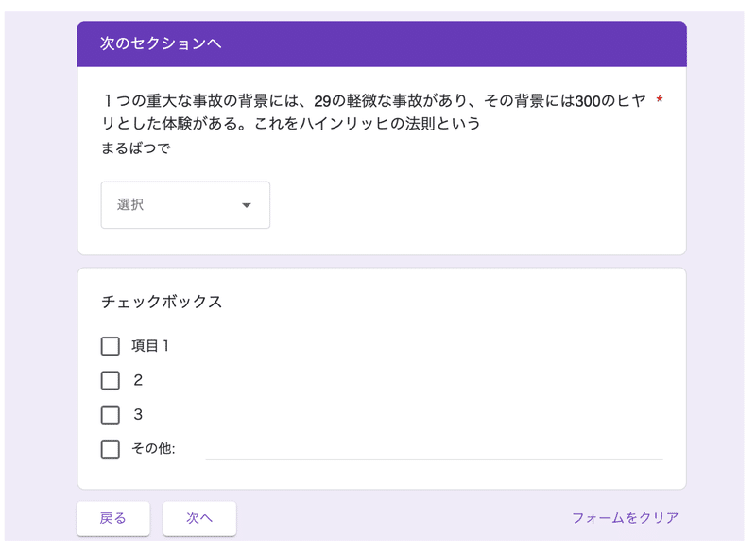The width and height of the screenshot is (756, 555).
Task: Go back using the 戻る button
Action: pos(113,518)
